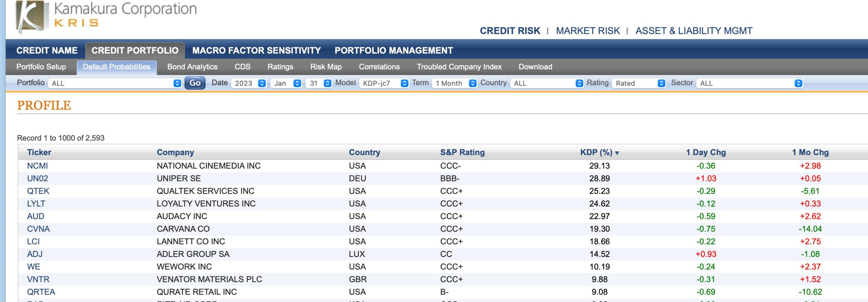Open ticker CVNA
The height and width of the screenshot is (302, 868).
(x=38, y=229)
